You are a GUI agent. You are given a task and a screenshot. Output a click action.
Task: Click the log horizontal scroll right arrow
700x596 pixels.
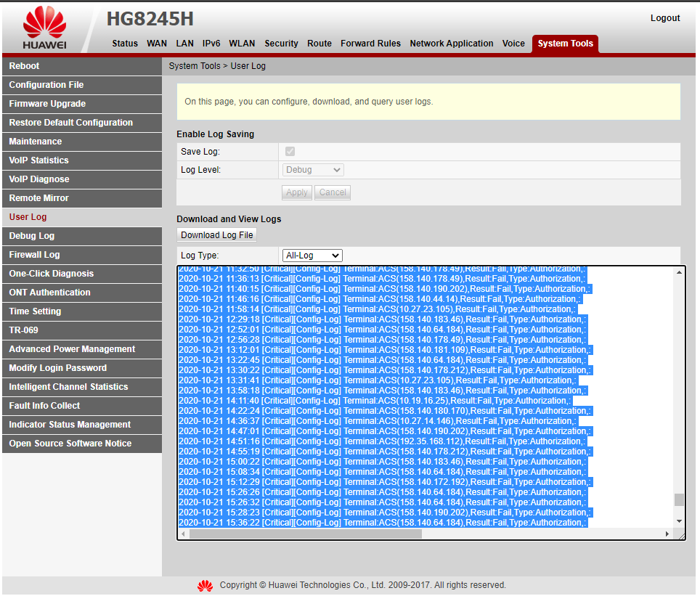click(667, 534)
